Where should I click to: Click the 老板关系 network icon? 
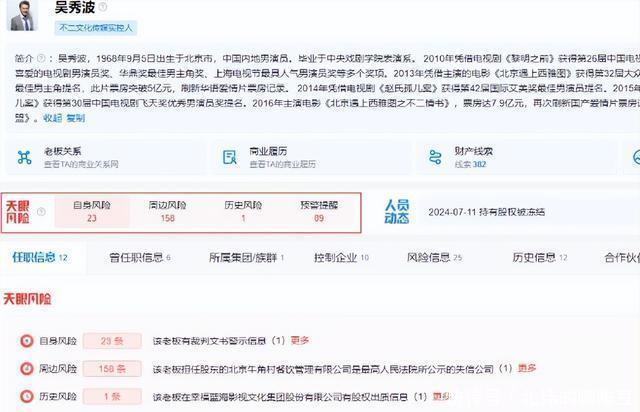tap(25, 157)
